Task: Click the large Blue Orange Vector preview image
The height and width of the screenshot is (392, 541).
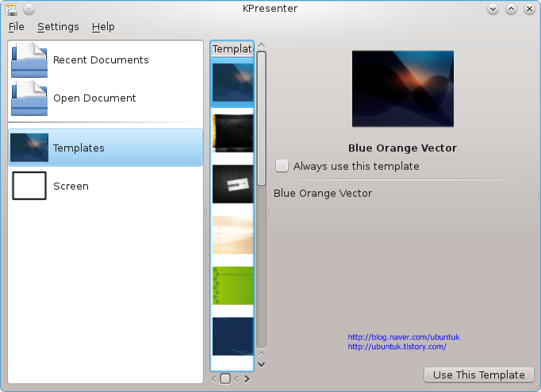Action: (x=403, y=89)
